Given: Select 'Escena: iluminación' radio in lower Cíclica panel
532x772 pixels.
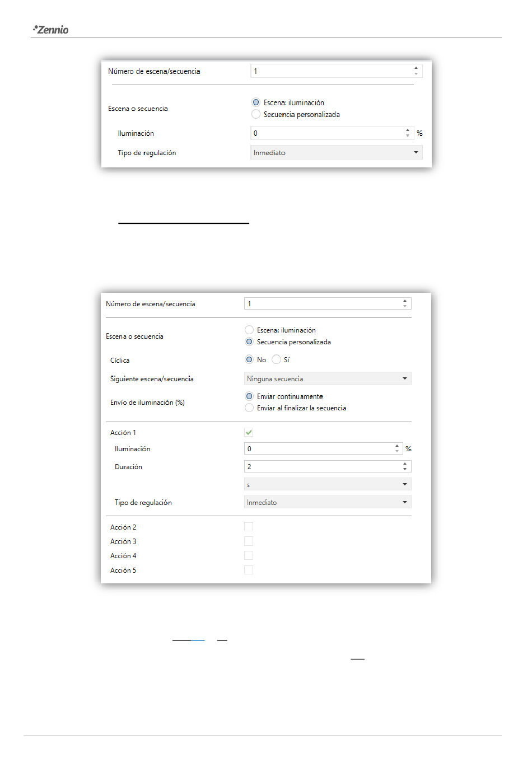Looking at the screenshot, I should [249, 330].
